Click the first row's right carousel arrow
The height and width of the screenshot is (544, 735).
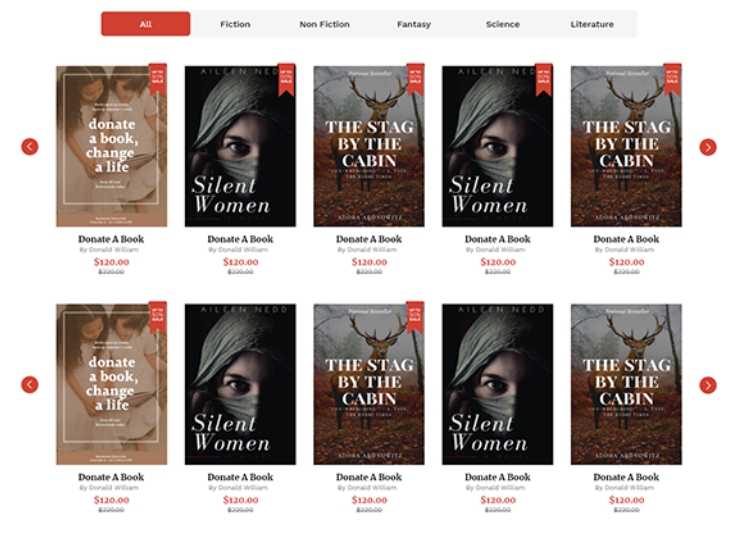(x=708, y=147)
